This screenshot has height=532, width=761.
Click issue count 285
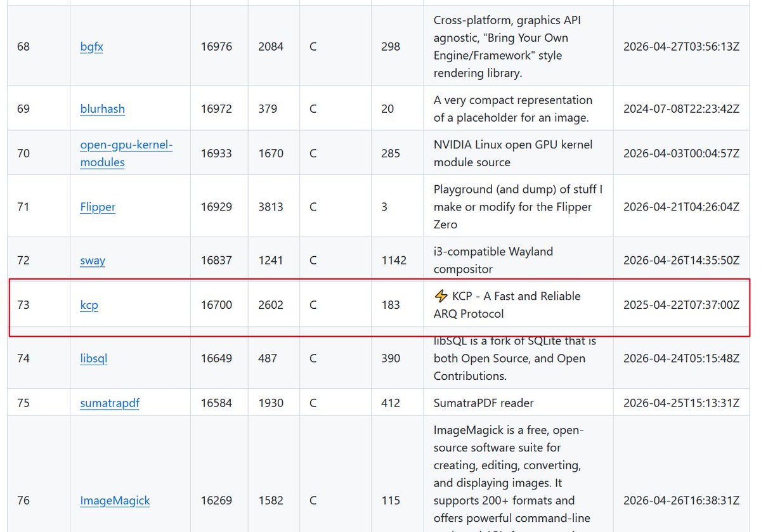coord(391,153)
